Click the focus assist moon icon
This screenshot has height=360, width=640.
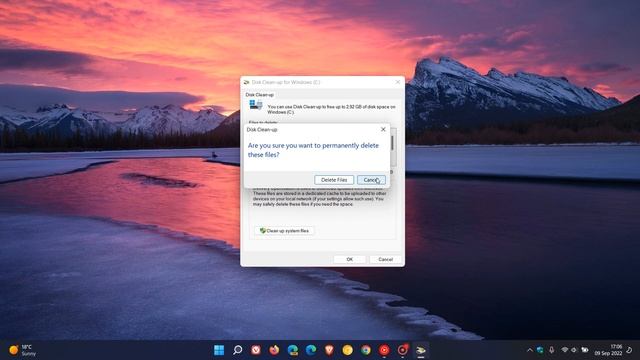click(x=629, y=350)
